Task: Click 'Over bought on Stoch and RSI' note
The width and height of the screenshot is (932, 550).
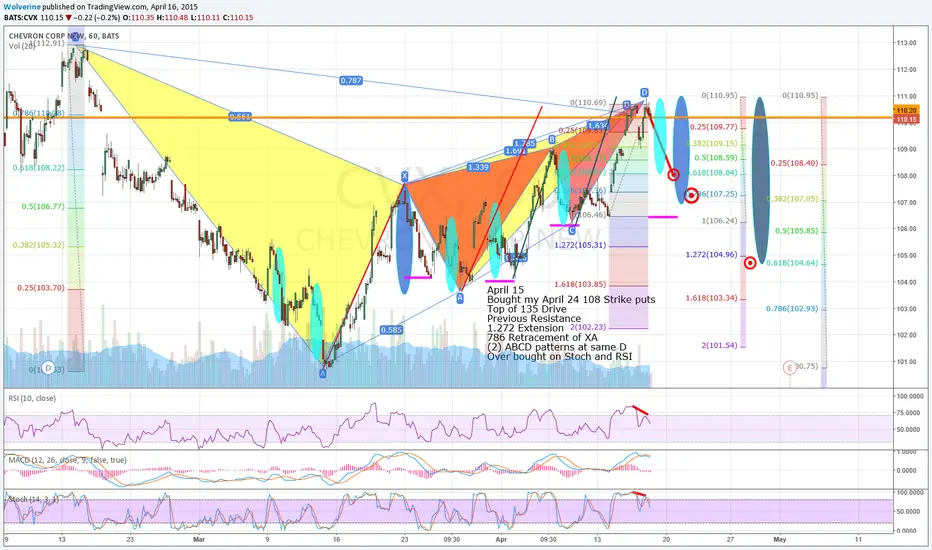Action: pos(559,357)
